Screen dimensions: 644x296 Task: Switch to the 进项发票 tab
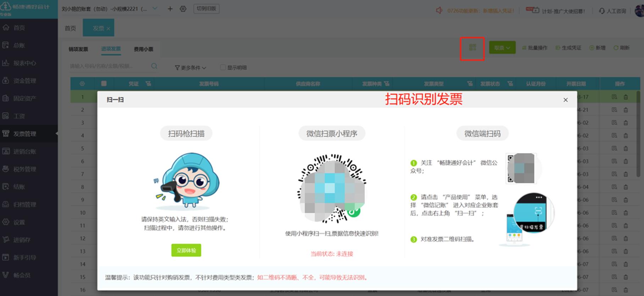pos(111,49)
